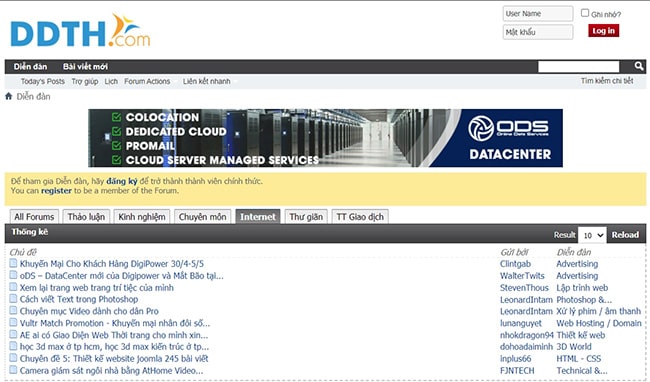Open the Thiết kế web forum link
Screen dimensions: 650x382
[x=580, y=335]
